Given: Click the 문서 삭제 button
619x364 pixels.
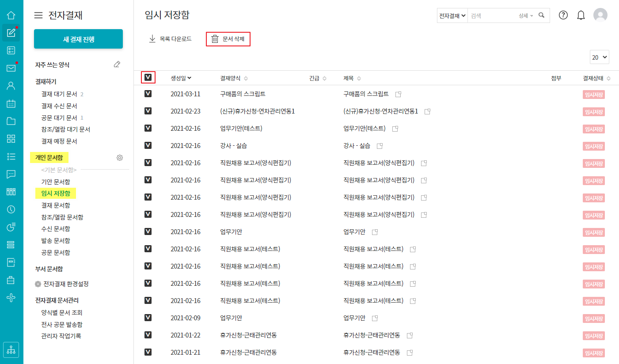Looking at the screenshot, I should pos(228,39).
